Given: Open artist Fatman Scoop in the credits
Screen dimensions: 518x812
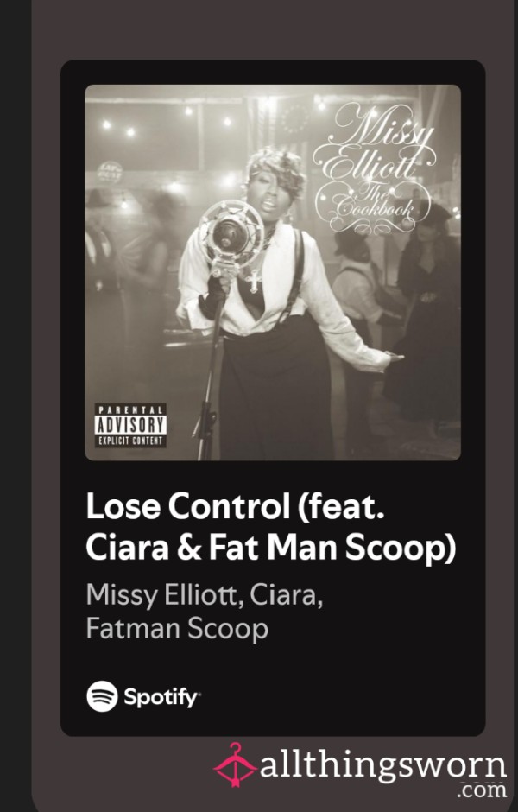Looking at the screenshot, I should click(x=177, y=628).
